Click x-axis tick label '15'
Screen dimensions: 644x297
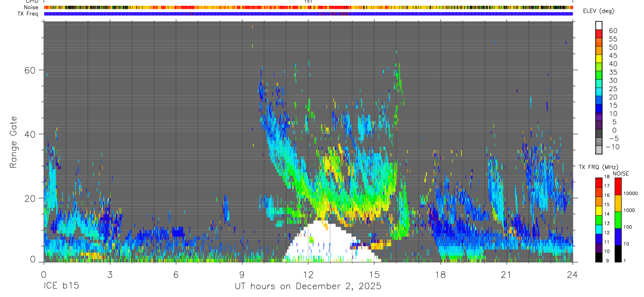coord(374,275)
